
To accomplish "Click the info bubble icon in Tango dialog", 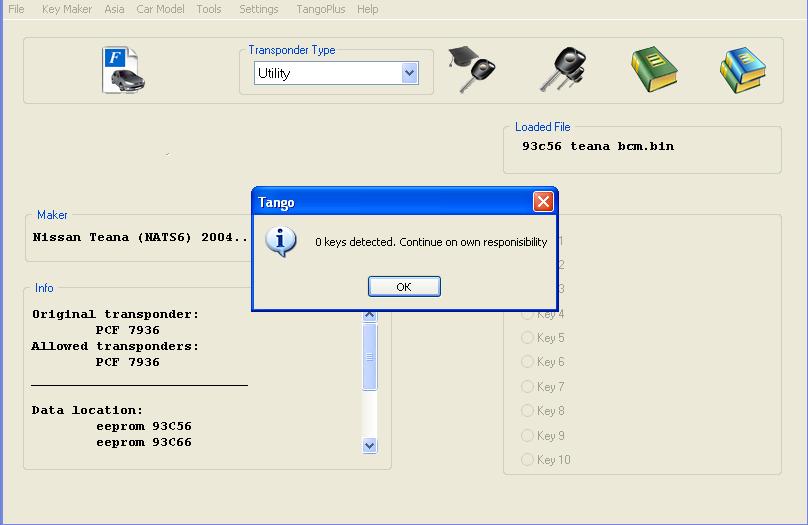I will (x=281, y=242).
